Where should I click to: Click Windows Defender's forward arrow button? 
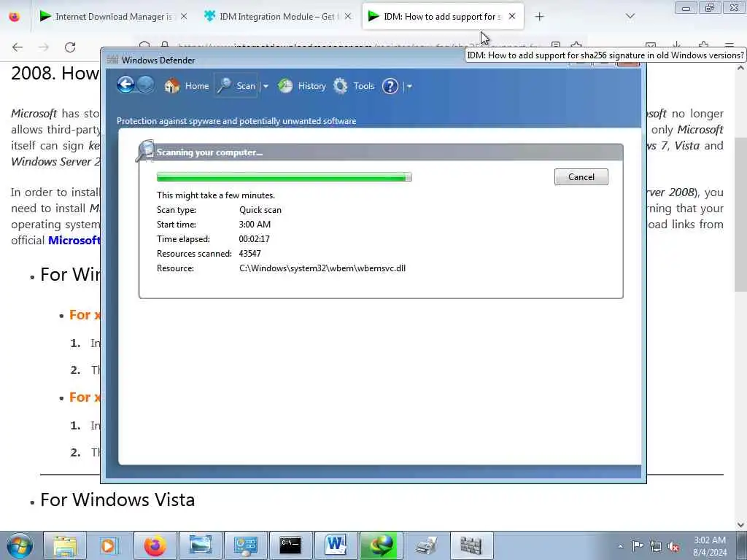[146, 85]
